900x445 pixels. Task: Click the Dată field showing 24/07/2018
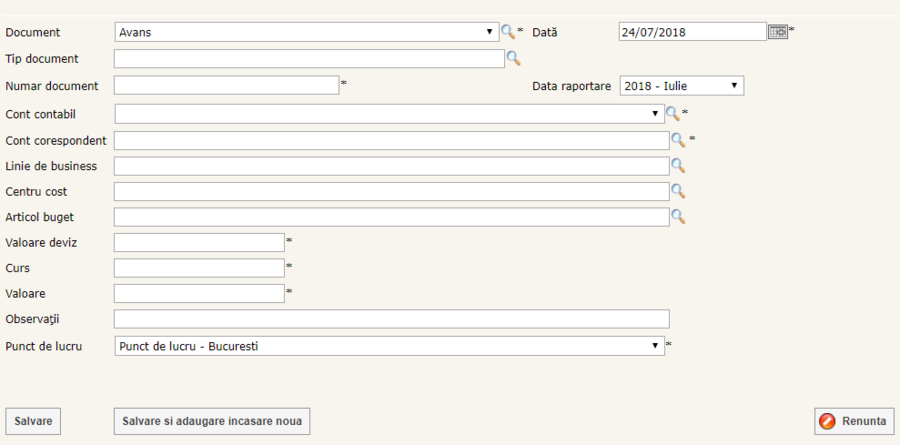tap(692, 32)
